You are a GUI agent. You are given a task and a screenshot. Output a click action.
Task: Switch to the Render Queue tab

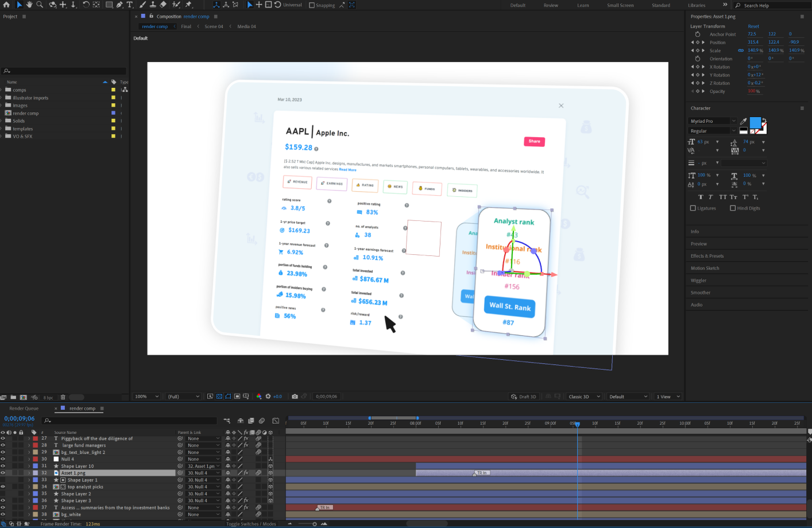point(24,409)
